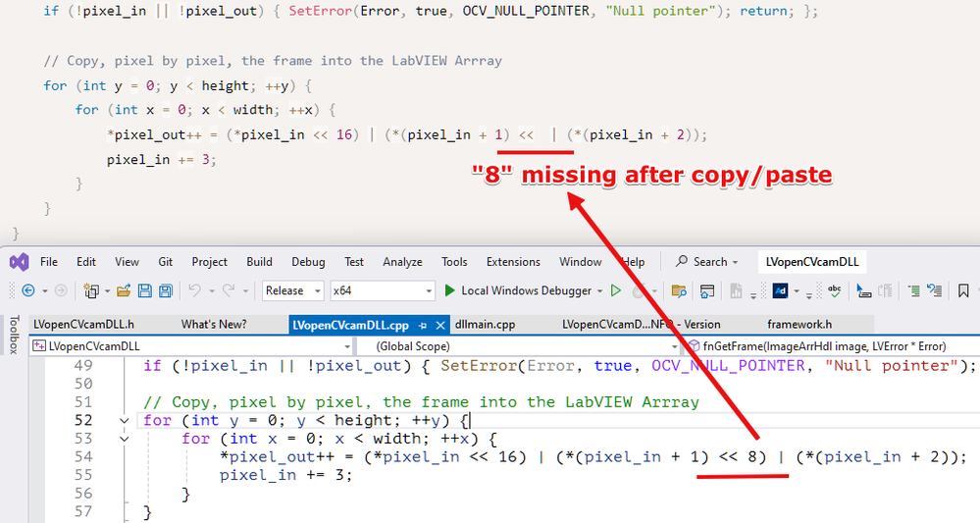Click the LVopenCVcamDLL solution name label
980x523 pixels.
click(812, 262)
